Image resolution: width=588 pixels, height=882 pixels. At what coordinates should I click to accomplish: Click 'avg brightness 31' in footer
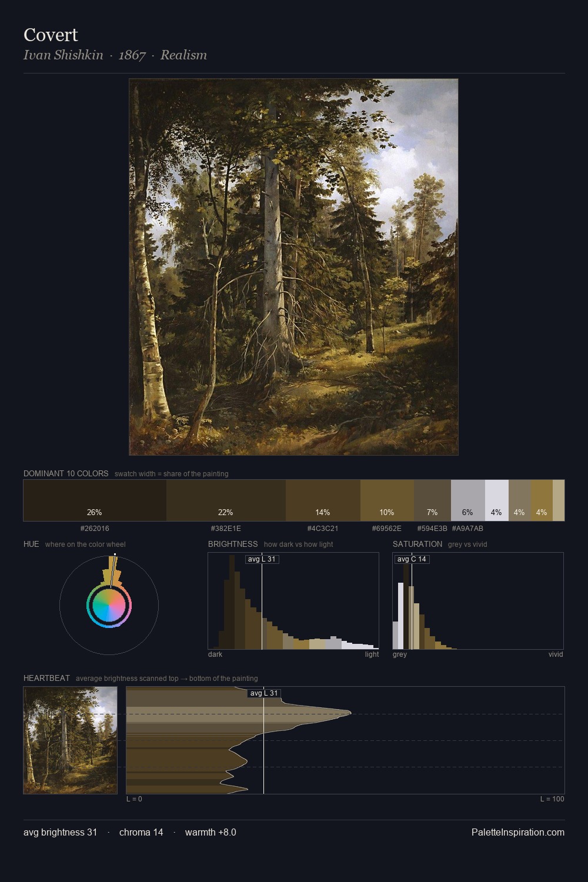60,832
